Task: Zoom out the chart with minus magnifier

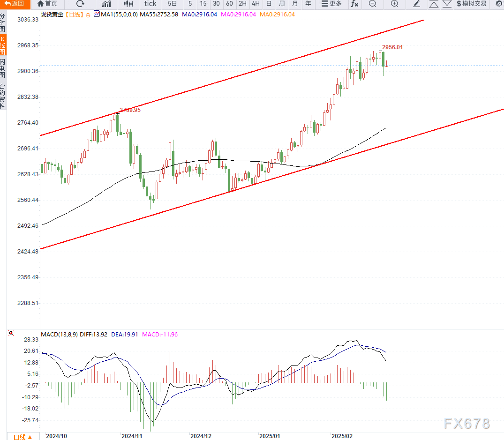Action: [x=372, y=4]
